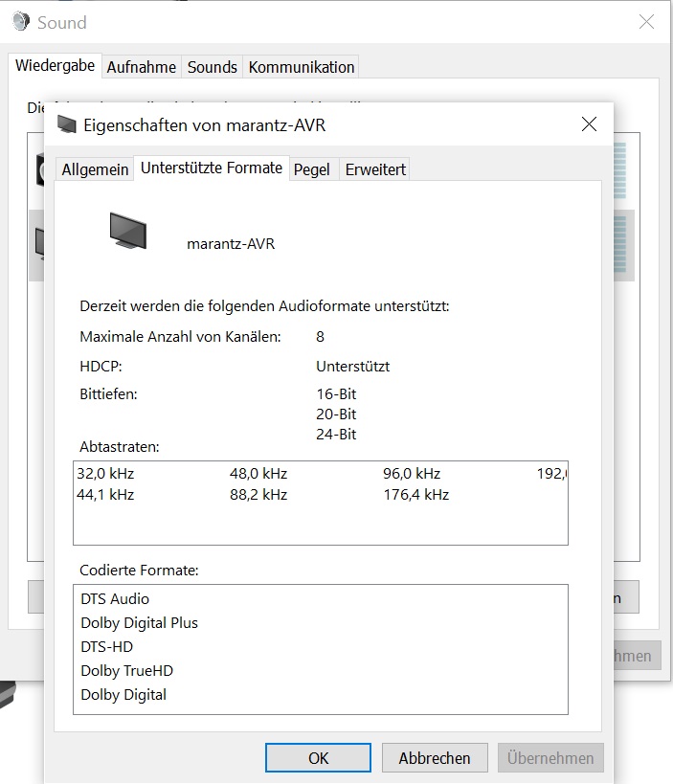Viewport: 673px width, 784px height.
Task: Select DTS Audio in coded formats list
Action: 115,598
